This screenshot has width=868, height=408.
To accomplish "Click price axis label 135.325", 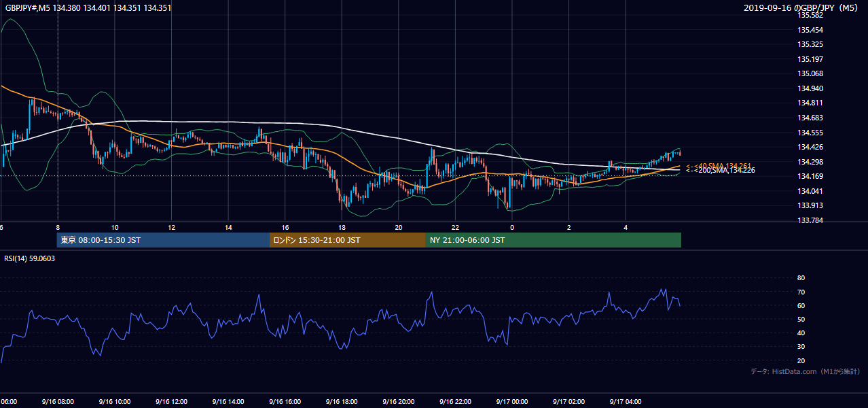I will [x=811, y=44].
